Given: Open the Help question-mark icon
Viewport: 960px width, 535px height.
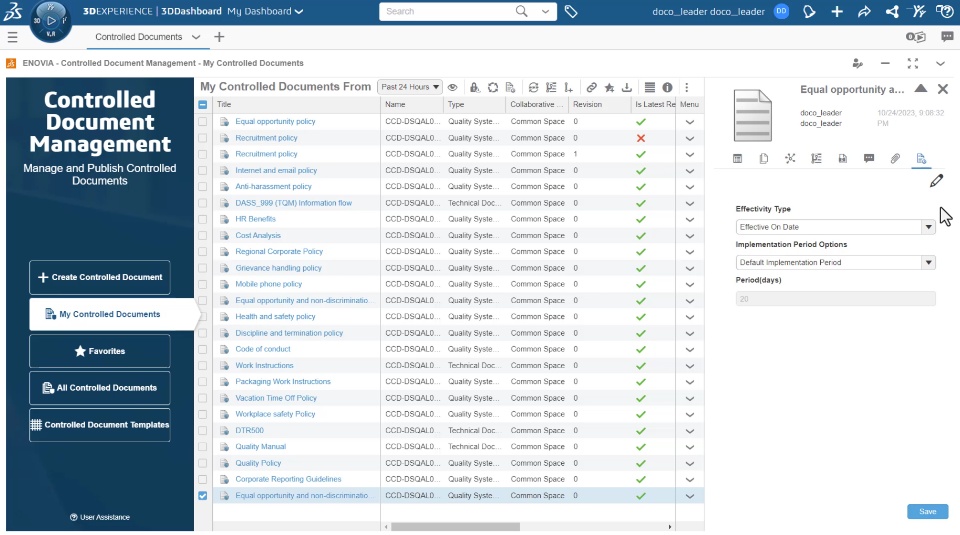Looking at the screenshot, I should pos(944,12).
